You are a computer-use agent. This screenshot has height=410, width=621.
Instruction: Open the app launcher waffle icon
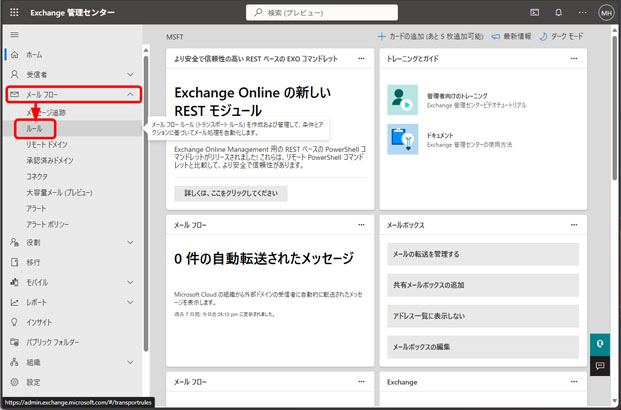pyautogui.click(x=14, y=12)
